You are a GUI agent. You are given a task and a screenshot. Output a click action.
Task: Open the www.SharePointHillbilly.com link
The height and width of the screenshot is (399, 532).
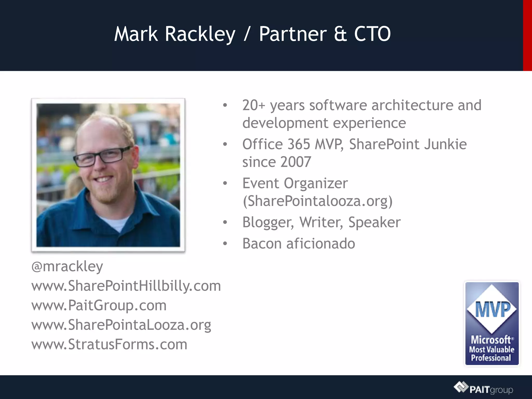pyautogui.click(x=126, y=286)
